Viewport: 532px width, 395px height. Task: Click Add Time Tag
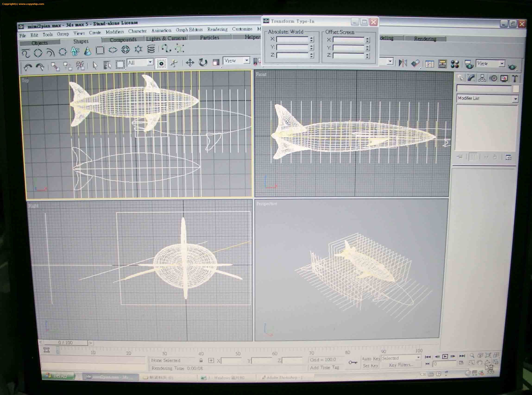(x=324, y=367)
